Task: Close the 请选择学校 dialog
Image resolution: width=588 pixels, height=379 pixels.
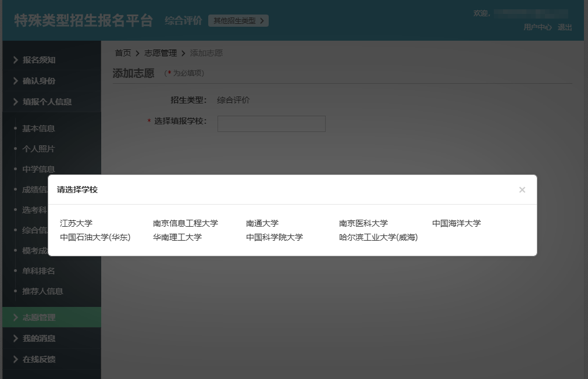Action: point(522,189)
